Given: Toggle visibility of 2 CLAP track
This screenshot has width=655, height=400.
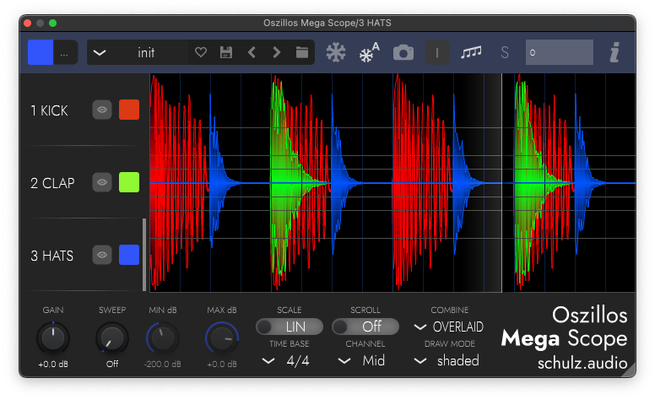Looking at the screenshot, I should pos(102,182).
